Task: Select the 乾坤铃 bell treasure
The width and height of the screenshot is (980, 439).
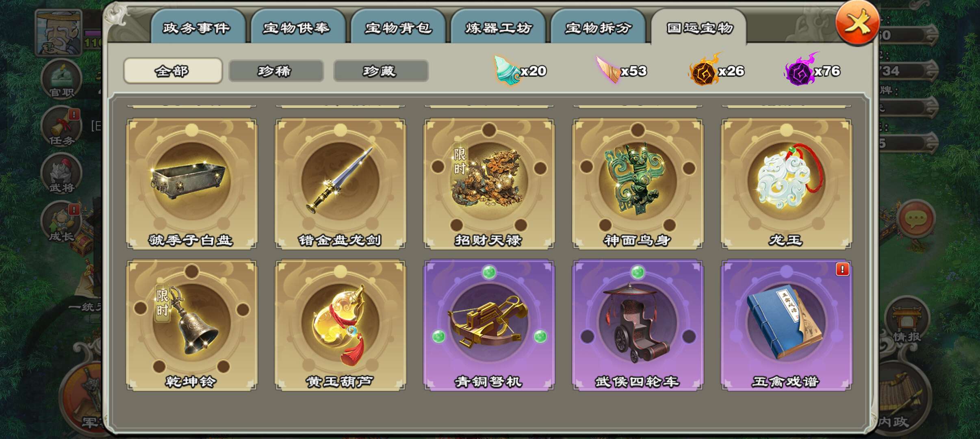Action: click(x=191, y=326)
